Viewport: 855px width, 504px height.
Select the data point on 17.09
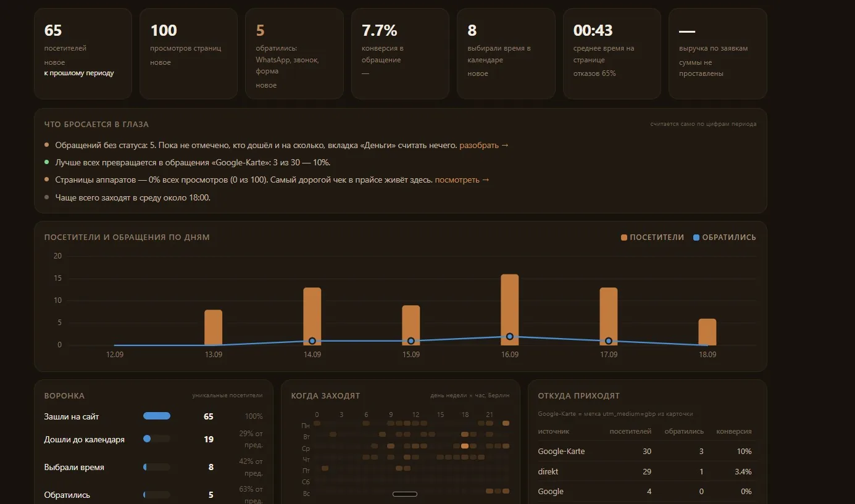pos(609,341)
